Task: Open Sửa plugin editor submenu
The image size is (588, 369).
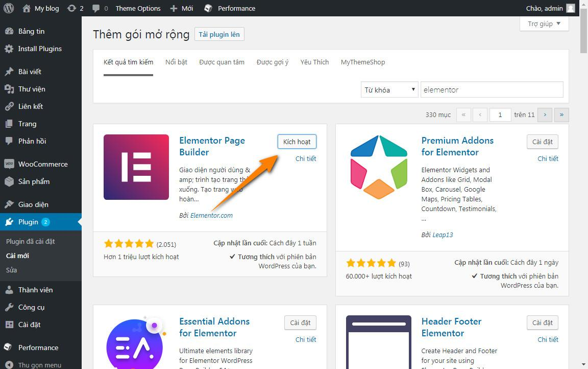Action: (11, 270)
